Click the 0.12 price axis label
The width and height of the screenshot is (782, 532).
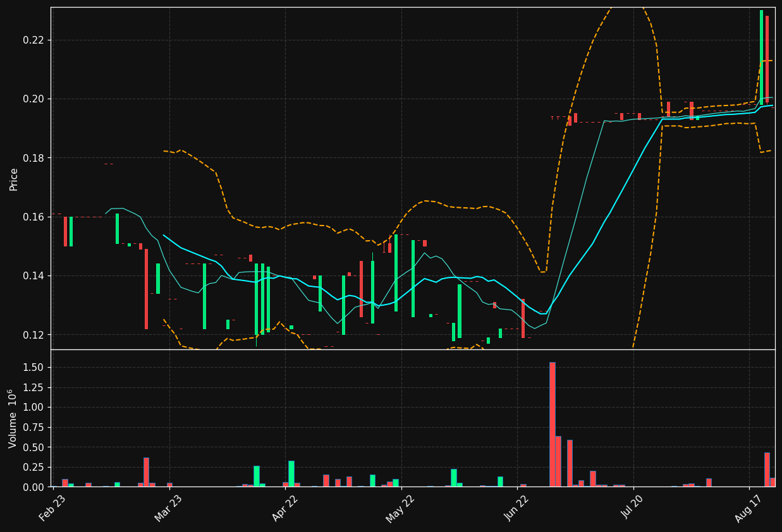click(x=34, y=335)
